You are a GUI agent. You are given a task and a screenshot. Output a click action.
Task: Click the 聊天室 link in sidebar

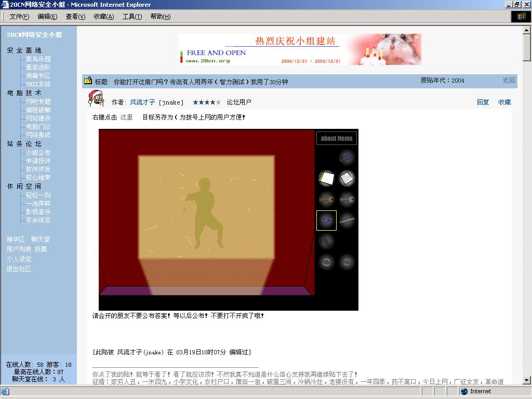[x=41, y=239]
